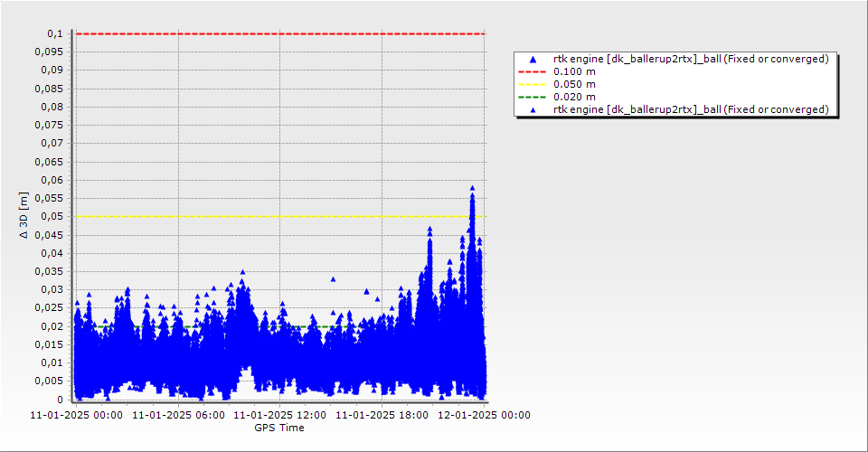Viewport: 868px width, 452px height.
Task: Click y-axis tick label "0"
Action: (61, 400)
